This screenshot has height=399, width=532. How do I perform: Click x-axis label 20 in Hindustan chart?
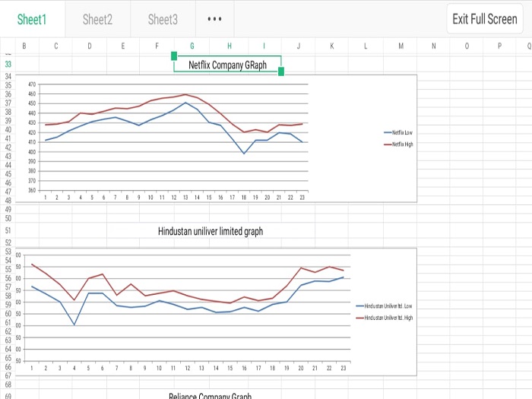click(x=301, y=368)
